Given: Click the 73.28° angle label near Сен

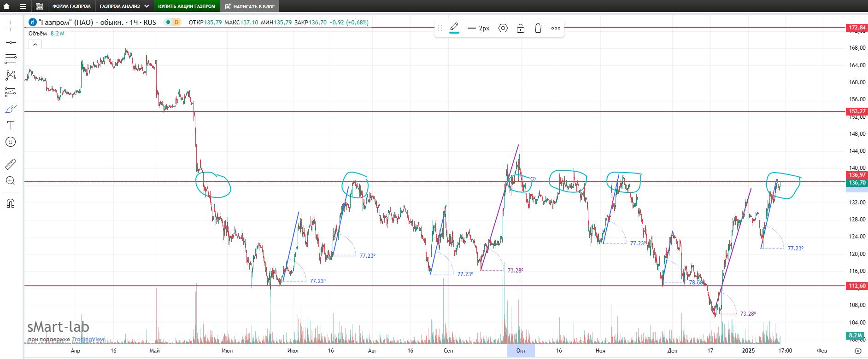Looking at the screenshot, I should tap(515, 271).
